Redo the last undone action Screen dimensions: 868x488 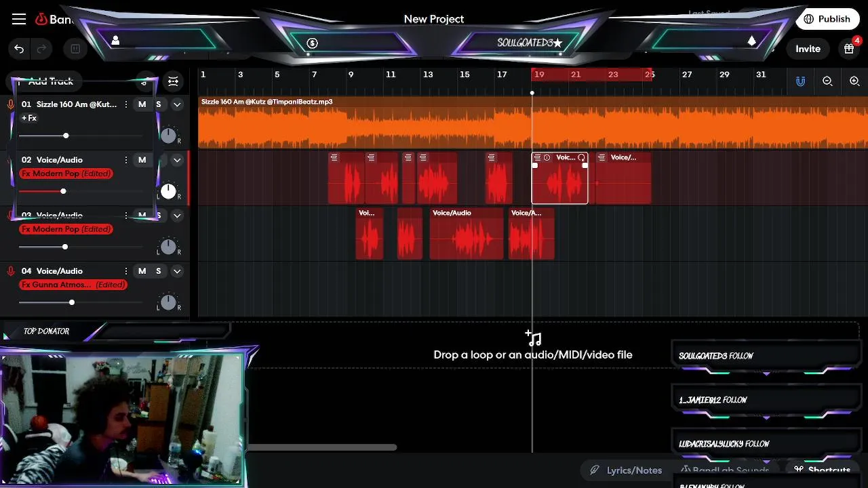(41, 49)
